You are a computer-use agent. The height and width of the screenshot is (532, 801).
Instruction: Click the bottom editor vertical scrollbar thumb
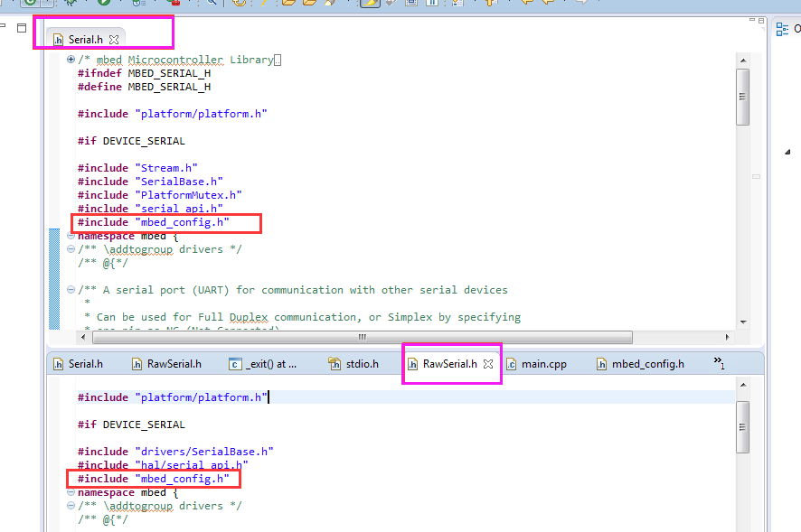click(x=743, y=427)
